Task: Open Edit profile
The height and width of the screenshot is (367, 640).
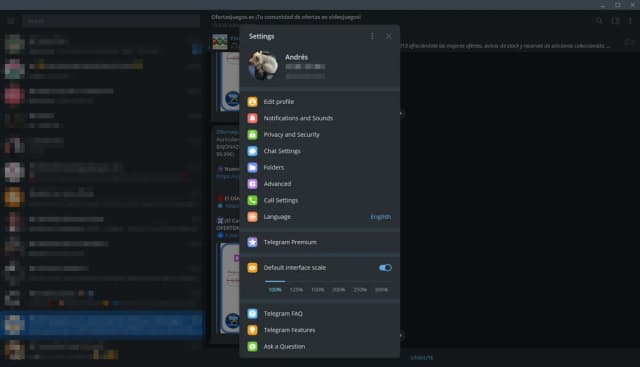Action: point(320,102)
